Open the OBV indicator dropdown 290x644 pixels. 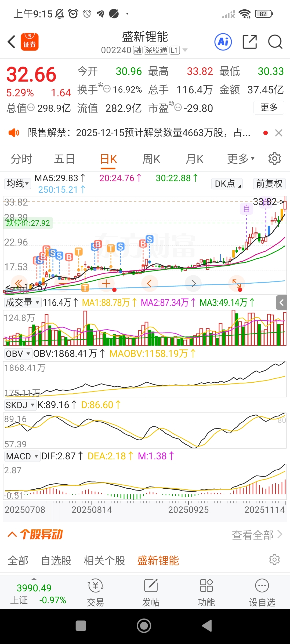coord(18,354)
